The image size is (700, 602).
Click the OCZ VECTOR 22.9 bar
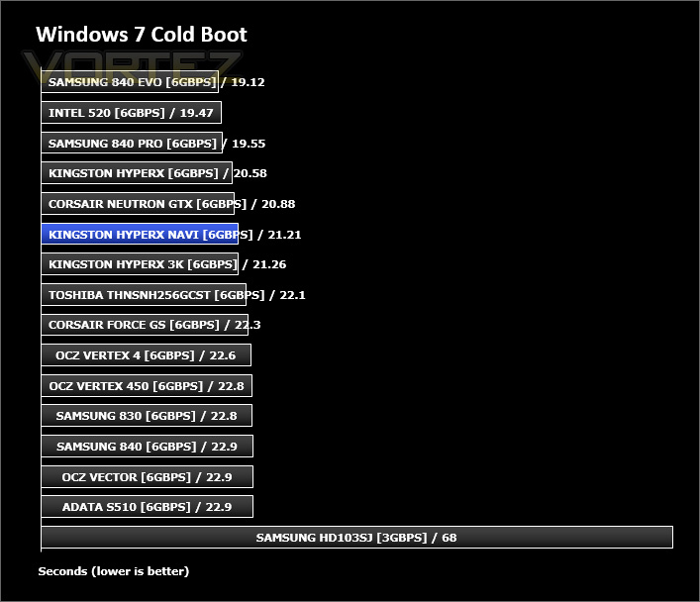(147, 476)
